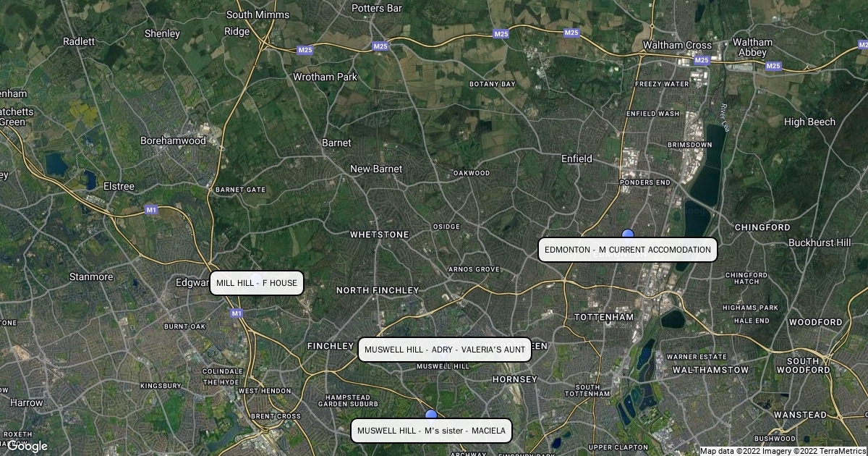Viewport: 868px width, 456px height.
Task: Select the MILL HILL - F HOUSE label
Action: (257, 283)
